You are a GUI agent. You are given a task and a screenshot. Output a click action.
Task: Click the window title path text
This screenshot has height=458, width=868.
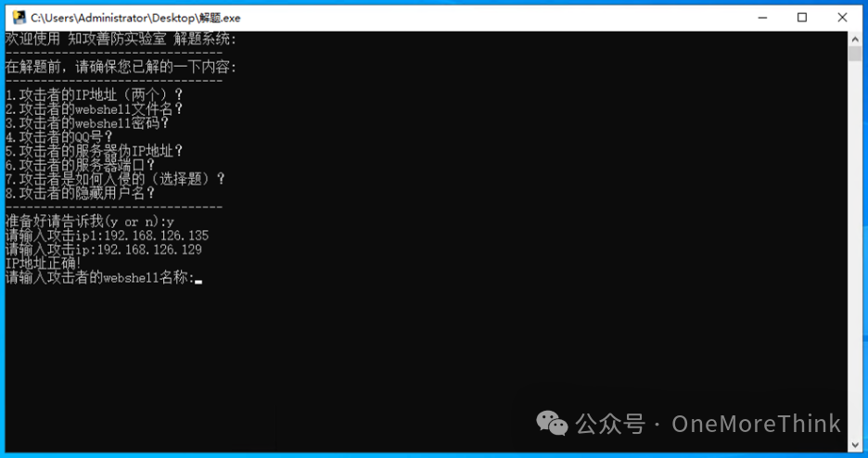[x=135, y=18]
